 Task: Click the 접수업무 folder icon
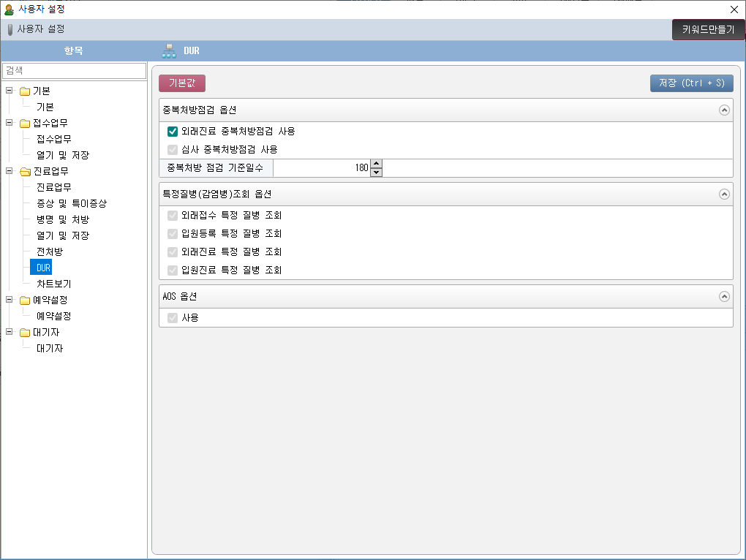[x=25, y=124]
